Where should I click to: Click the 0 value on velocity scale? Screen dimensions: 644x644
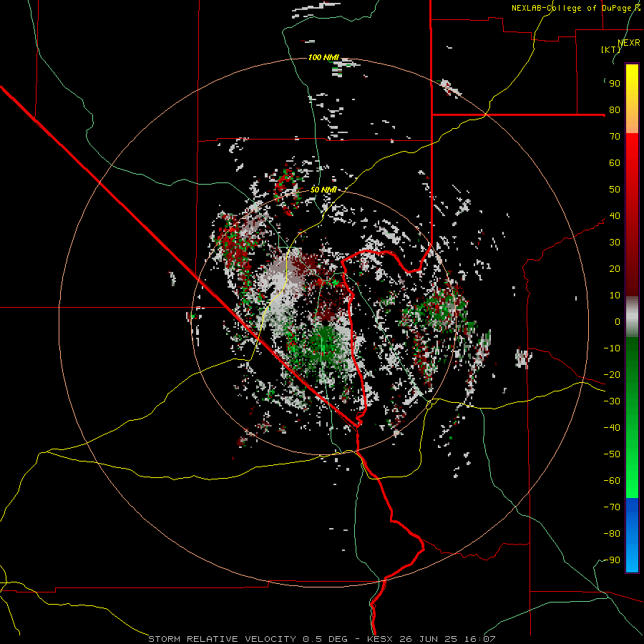pyautogui.click(x=618, y=322)
